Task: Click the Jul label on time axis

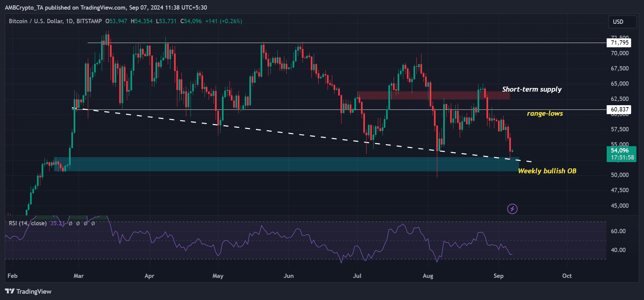Action: coord(357,276)
